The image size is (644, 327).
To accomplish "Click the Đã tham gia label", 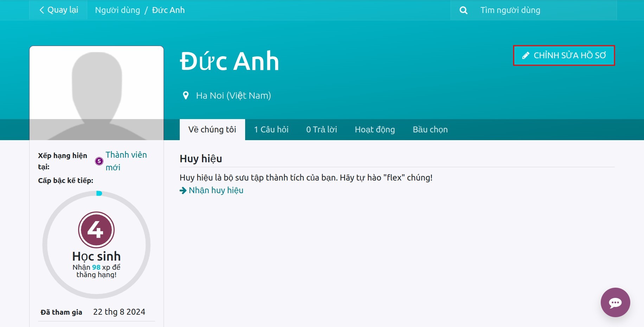I will (62, 312).
